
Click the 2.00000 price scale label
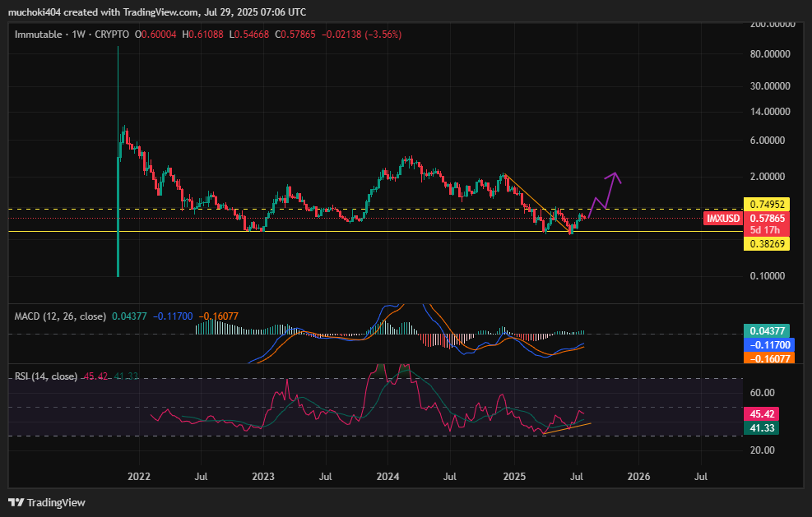point(768,177)
